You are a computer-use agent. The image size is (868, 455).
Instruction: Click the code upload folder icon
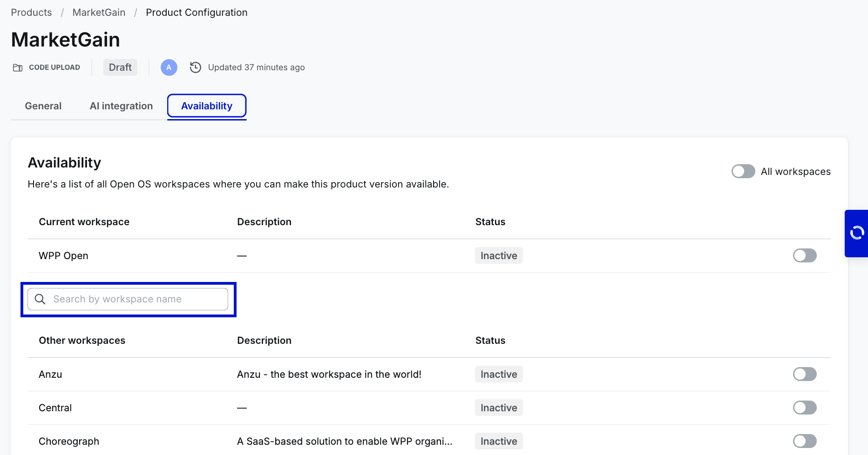18,67
